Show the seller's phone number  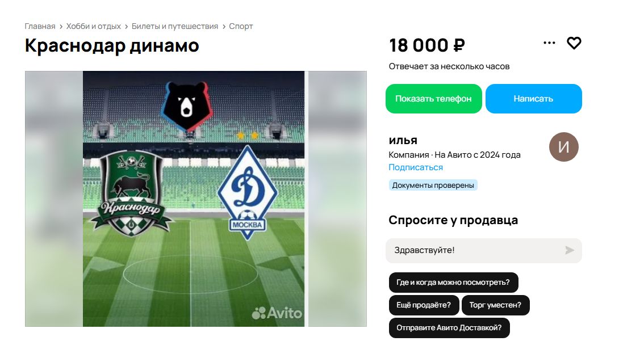click(433, 99)
